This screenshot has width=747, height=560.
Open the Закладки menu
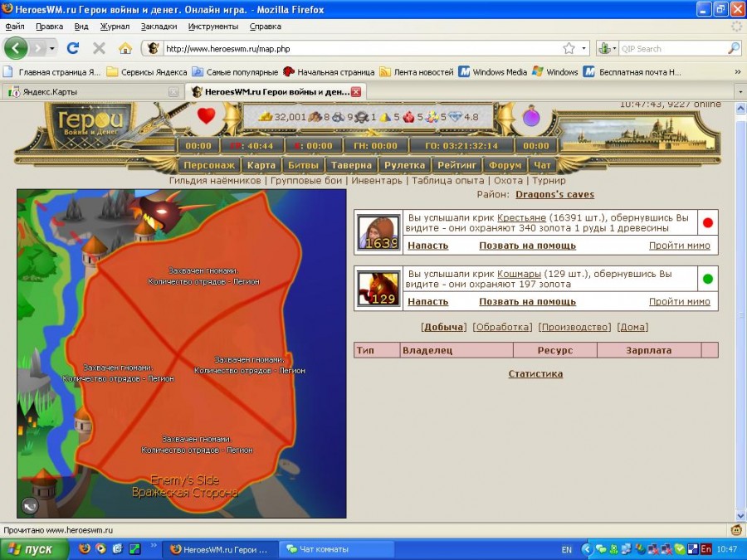click(159, 27)
